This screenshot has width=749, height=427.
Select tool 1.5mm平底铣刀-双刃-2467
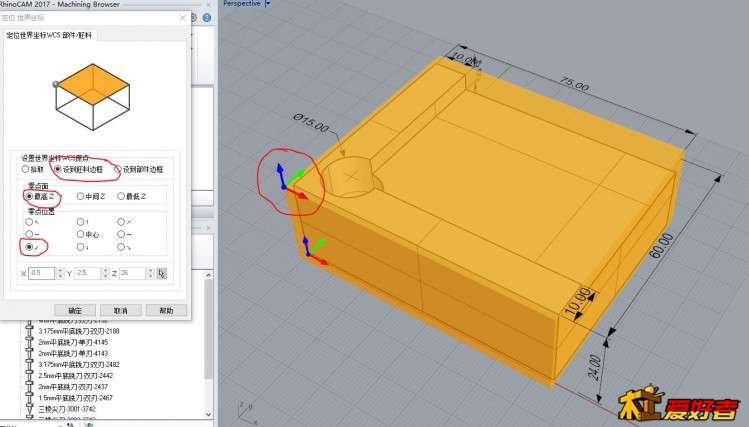click(x=75, y=398)
